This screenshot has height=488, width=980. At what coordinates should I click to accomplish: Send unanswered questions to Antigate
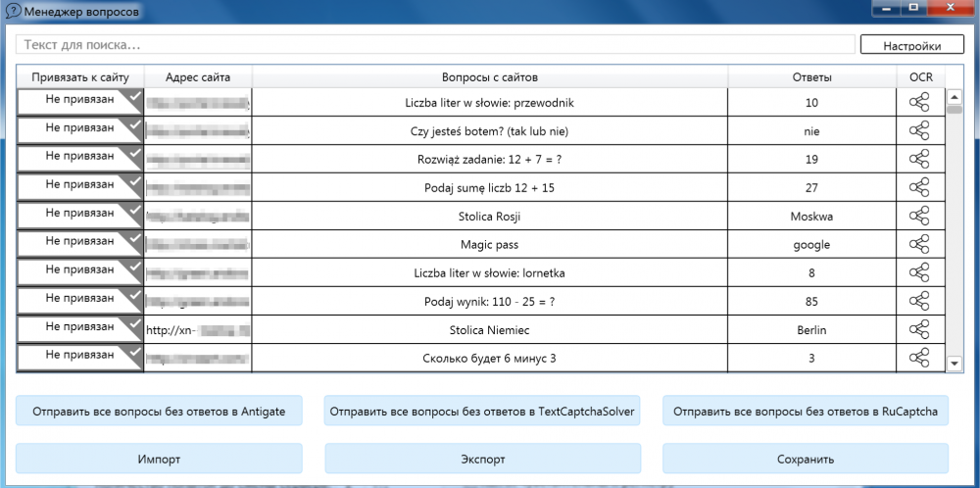159,412
